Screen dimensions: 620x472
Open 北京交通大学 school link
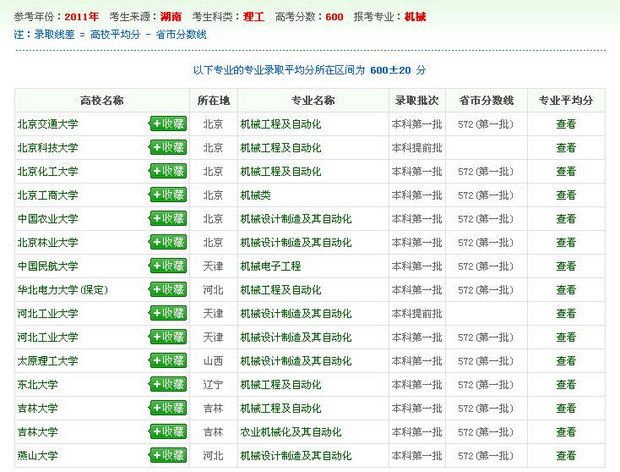pos(48,124)
